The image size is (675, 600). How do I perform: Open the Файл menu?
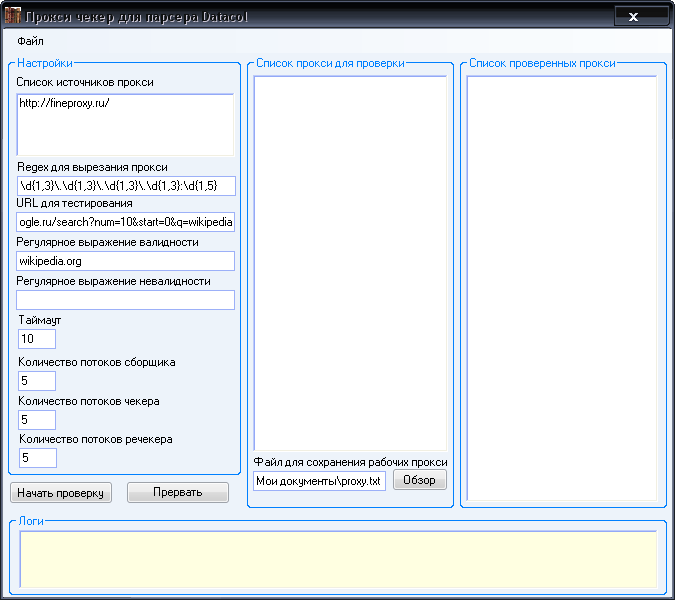(29, 43)
